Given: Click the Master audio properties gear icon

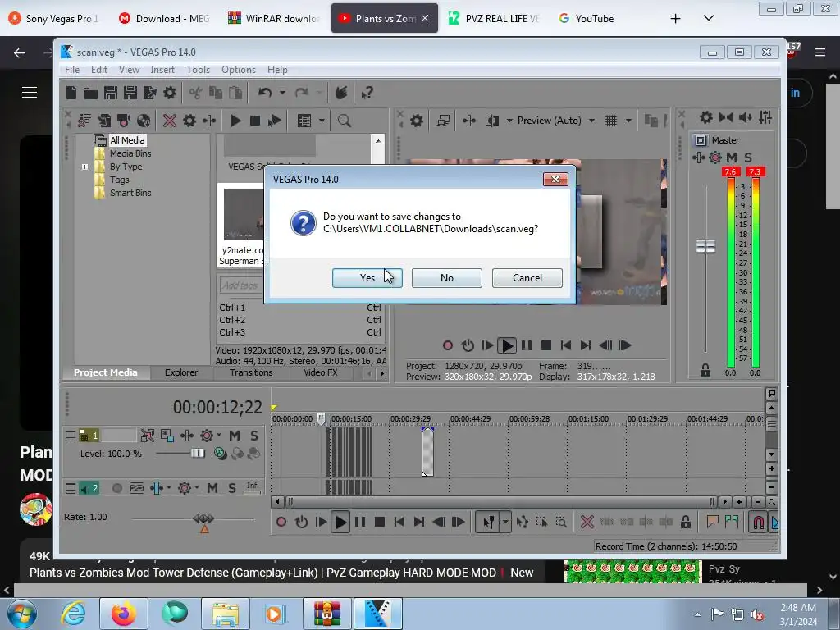Looking at the screenshot, I should click(x=706, y=117).
